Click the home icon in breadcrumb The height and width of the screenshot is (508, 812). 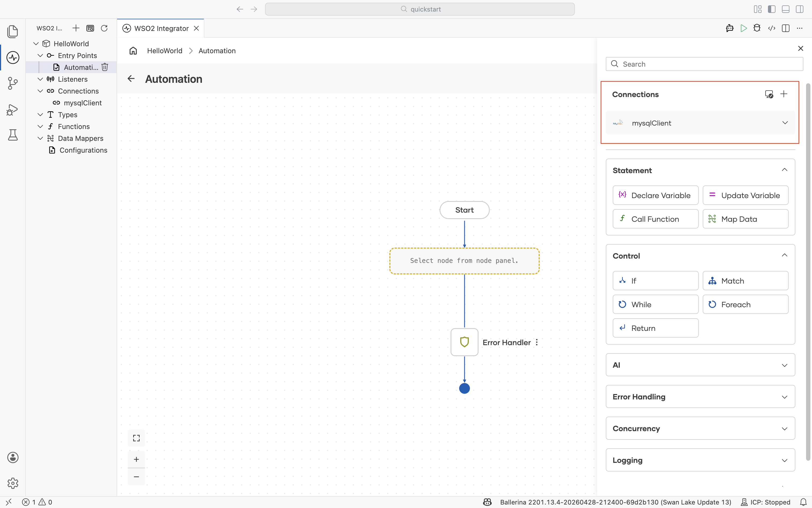133,51
